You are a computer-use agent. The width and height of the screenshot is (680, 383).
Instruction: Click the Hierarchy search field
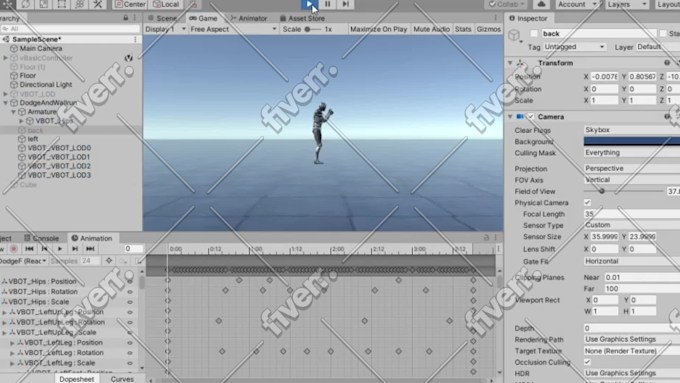pyautogui.click(x=70, y=29)
